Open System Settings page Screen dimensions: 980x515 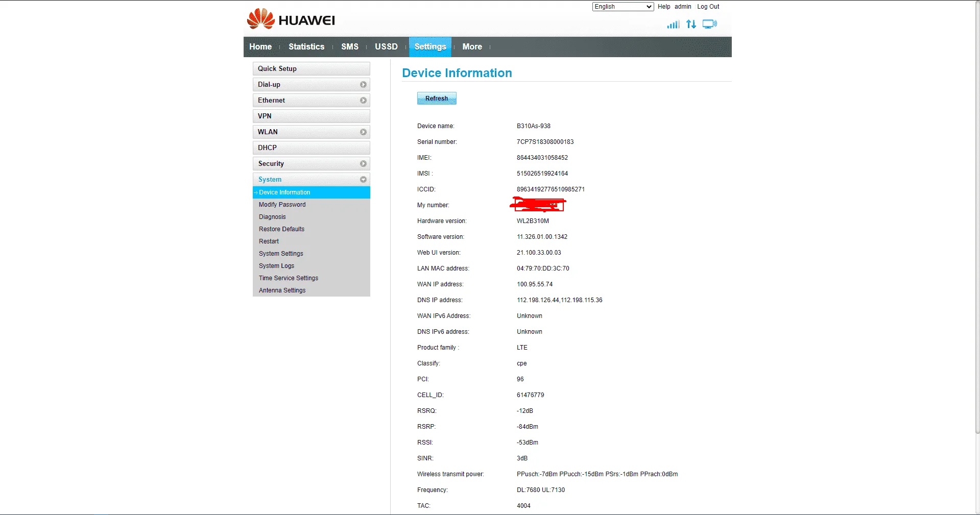click(x=281, y=254)
